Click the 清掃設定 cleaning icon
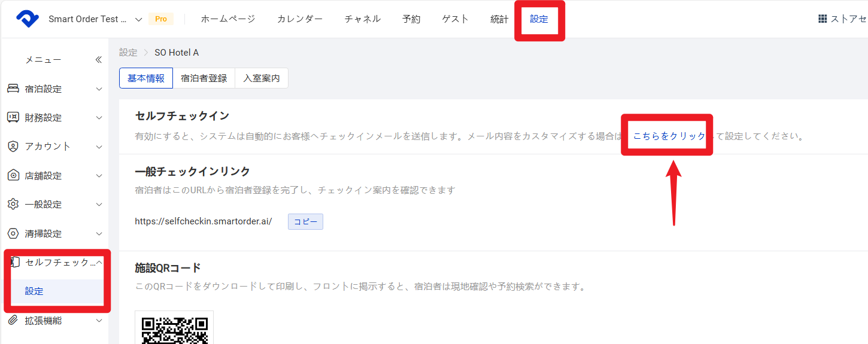 pyautogui.click(x=13, y=233)
